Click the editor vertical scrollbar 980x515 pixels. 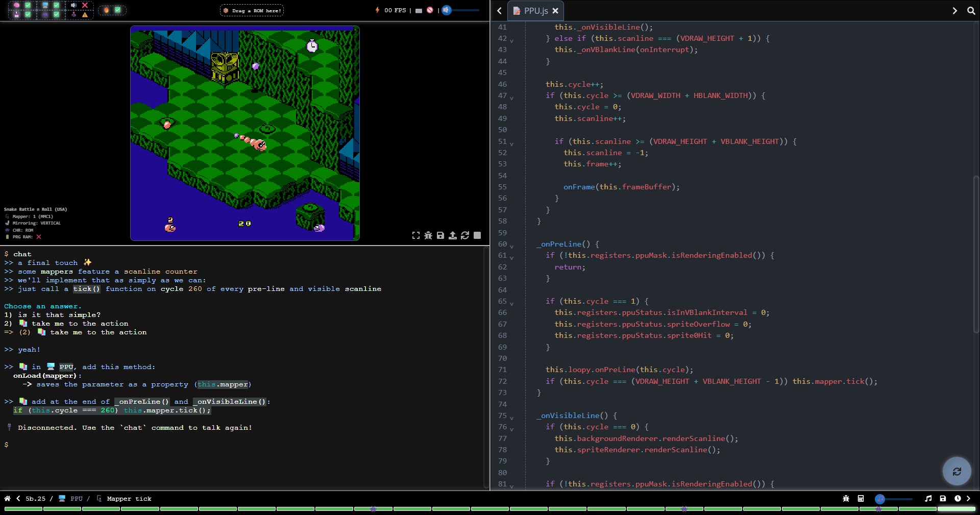click(x=976, y=254)
